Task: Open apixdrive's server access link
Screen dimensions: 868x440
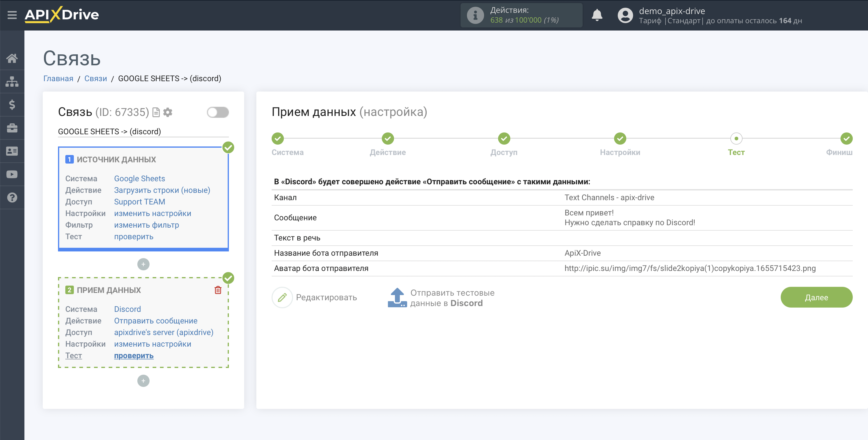Action: pyautogui.click(x=164, y=333)
